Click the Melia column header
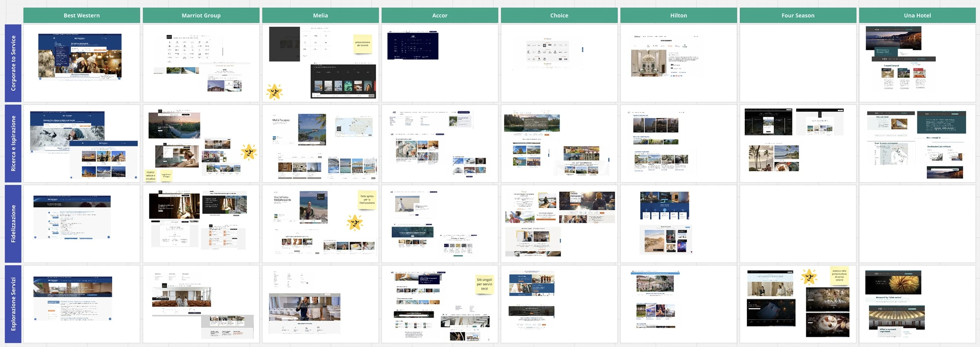The width and height of the screenshot is (980, 347). pos(320,15)
